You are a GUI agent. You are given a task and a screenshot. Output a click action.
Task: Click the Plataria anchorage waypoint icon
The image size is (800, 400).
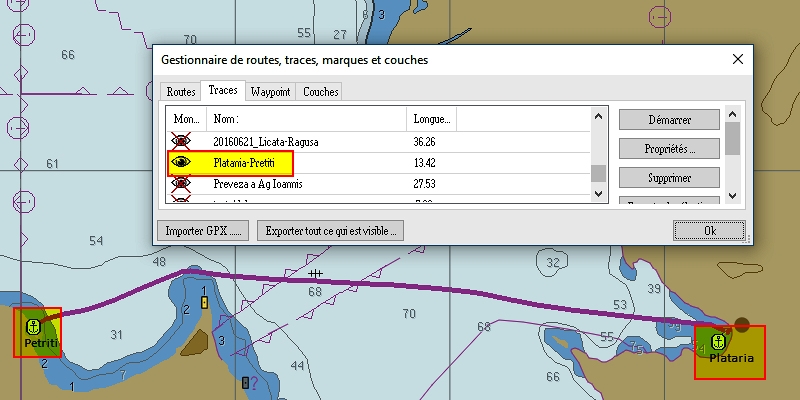pyautogui.click(x=716, y=342)
